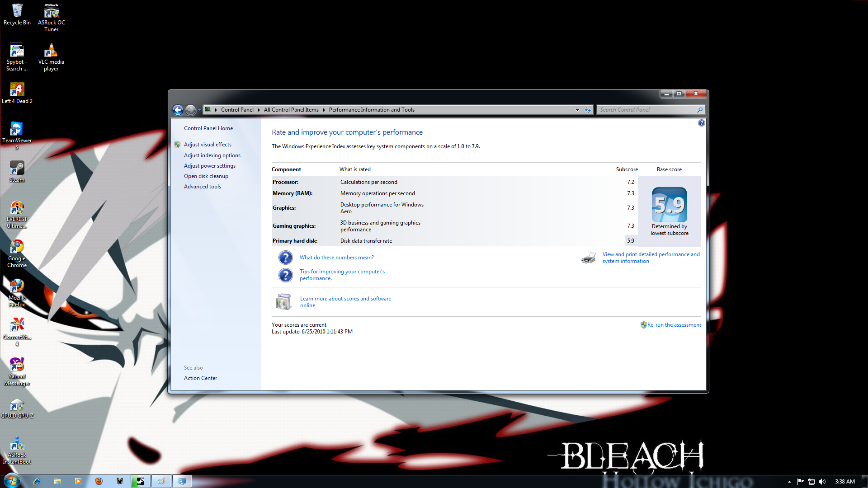868x488 pixels.
Task: Click 'Learn more about scores and software online'
Action: 345,302
